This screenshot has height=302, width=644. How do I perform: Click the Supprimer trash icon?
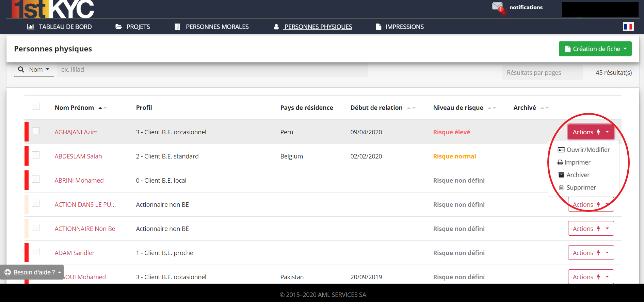(561, 187)
